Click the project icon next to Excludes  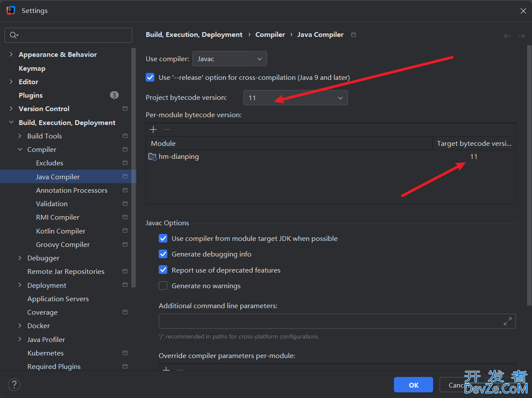tap(125, 163)
